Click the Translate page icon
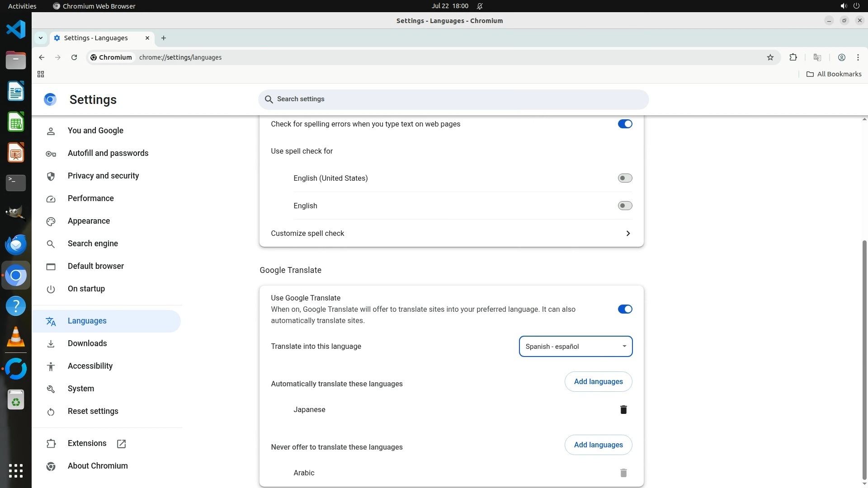The height and width of the screenshot is (488, 868). (817, 57)
